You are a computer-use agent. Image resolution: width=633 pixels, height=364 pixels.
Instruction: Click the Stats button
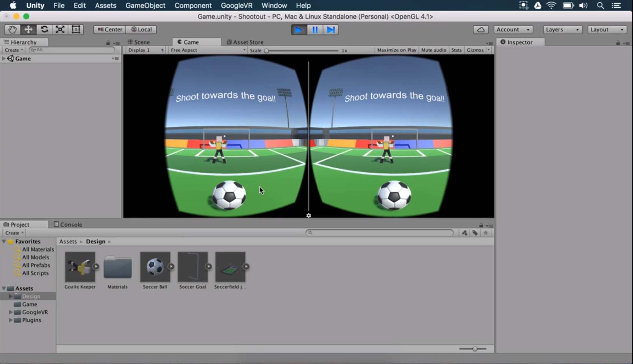click(x=456, y=50)
